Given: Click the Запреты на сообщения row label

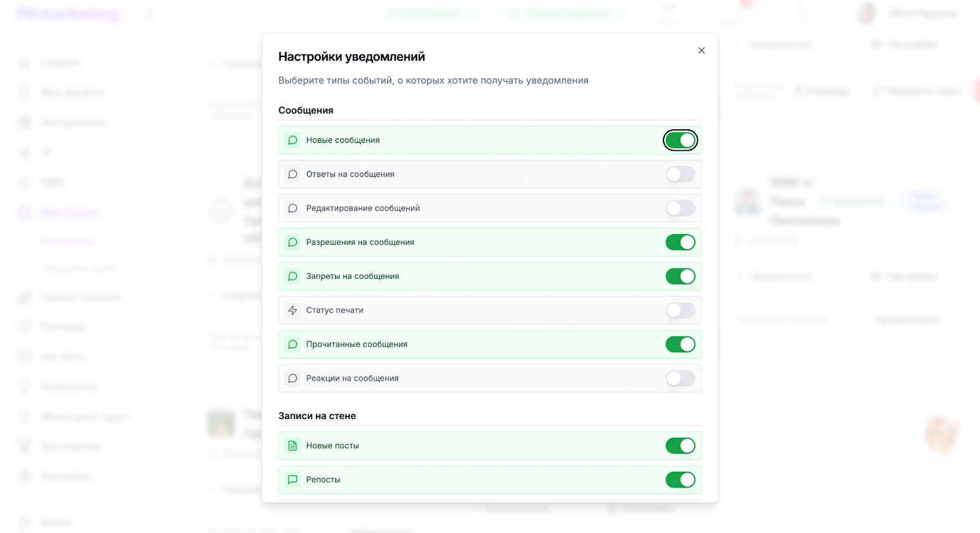Looking at the screenshot, I should (353, 276).
